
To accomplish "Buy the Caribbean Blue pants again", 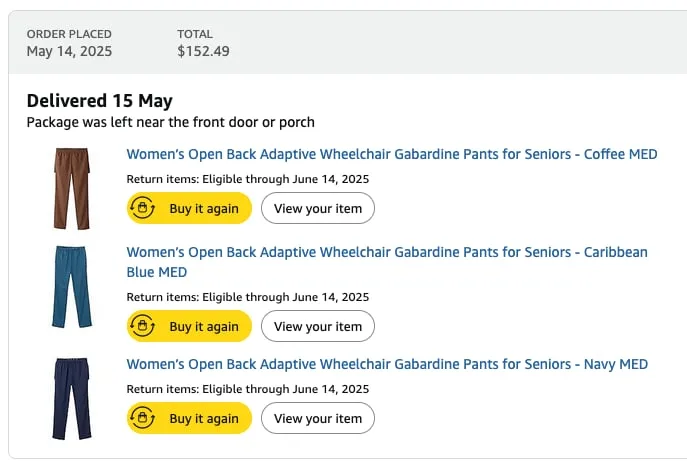I will [x=189, y=326].
